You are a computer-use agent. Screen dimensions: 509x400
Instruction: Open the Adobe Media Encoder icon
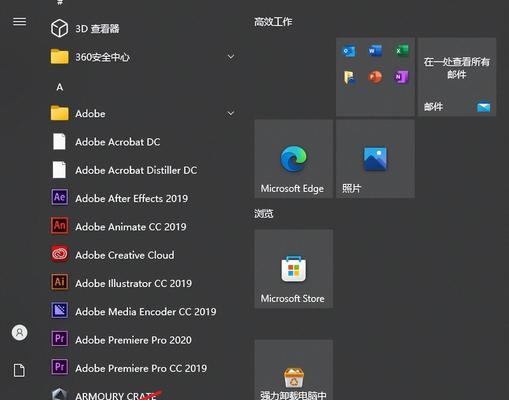point(60,311)
